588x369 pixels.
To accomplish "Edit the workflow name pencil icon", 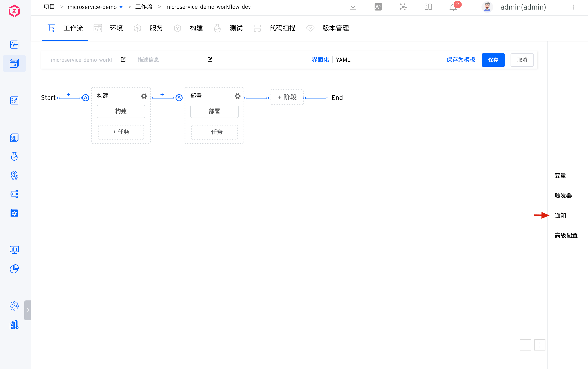I will pyautogui.click(x=123, y=60).
